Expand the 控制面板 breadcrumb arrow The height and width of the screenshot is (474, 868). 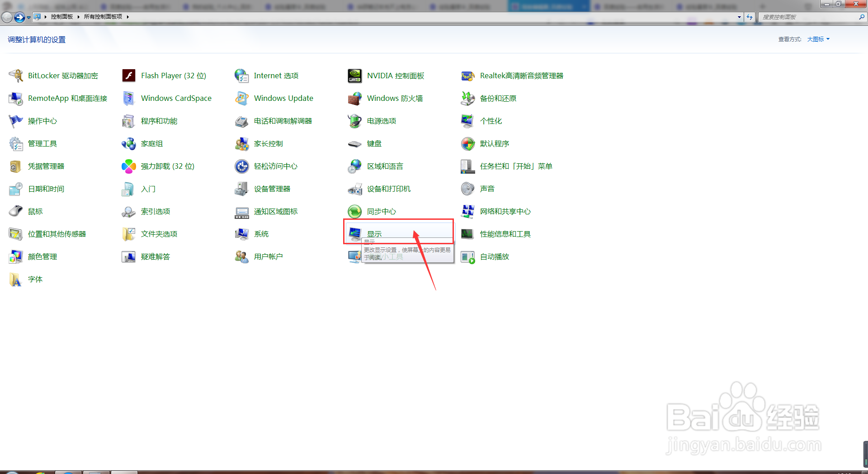coord(78,17)
